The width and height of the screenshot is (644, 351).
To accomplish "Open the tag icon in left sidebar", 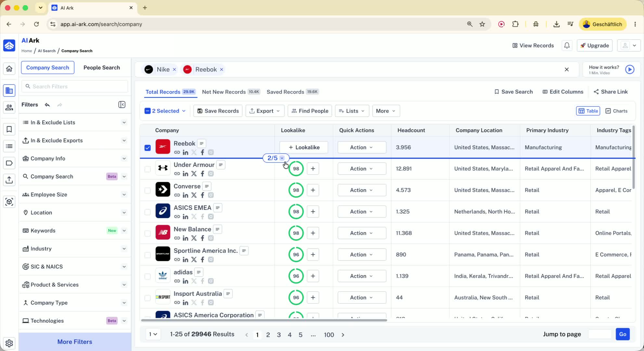I will (9, 163).
